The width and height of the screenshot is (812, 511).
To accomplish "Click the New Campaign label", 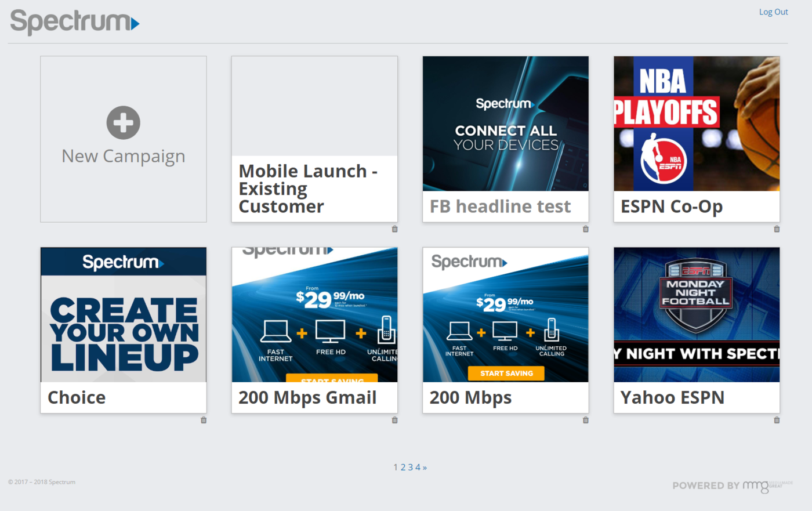I will tap(124, 157).
